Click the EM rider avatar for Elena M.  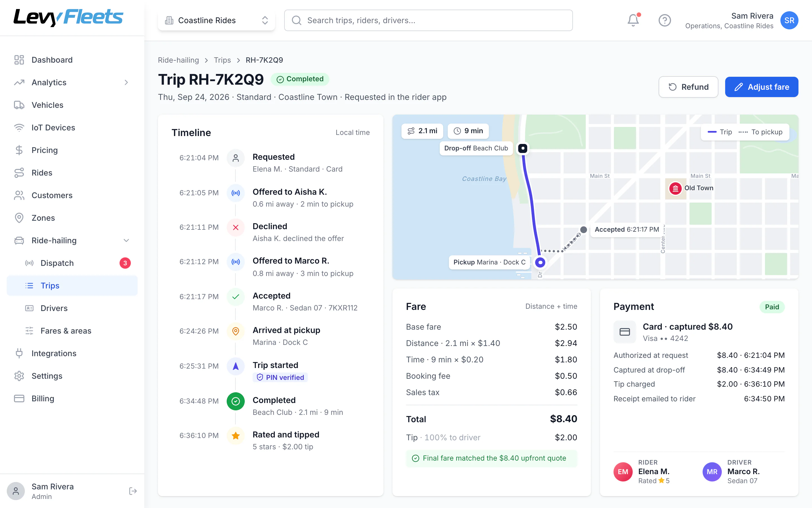pos(623,472)
